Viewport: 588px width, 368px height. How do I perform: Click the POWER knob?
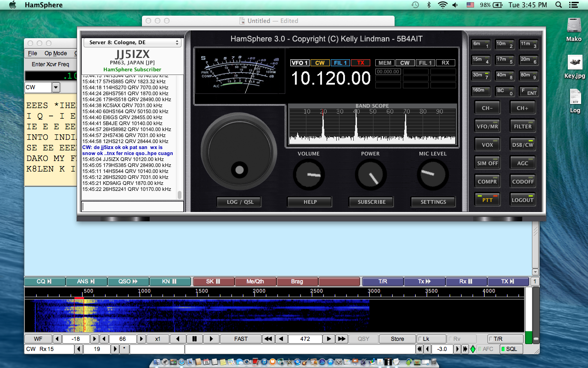tap(371, 175)
